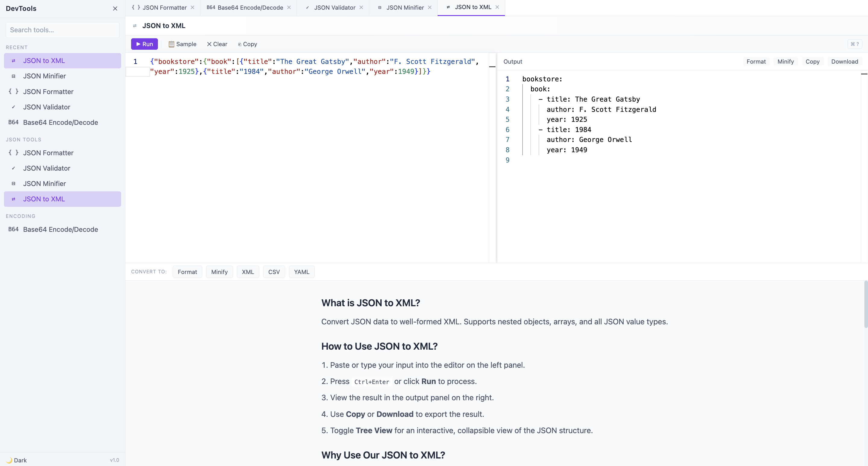The height and width of the screenshot is (466, 868).
Task: Click the JSON Minifier icon in JSON Tools
Action: (x=14, y=184)
